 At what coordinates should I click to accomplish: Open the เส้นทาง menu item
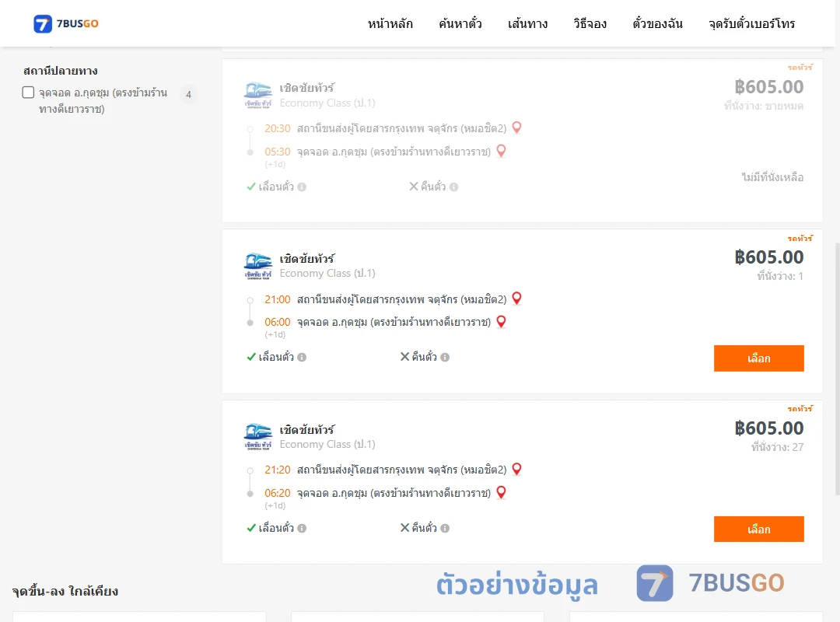pos(527,23)
